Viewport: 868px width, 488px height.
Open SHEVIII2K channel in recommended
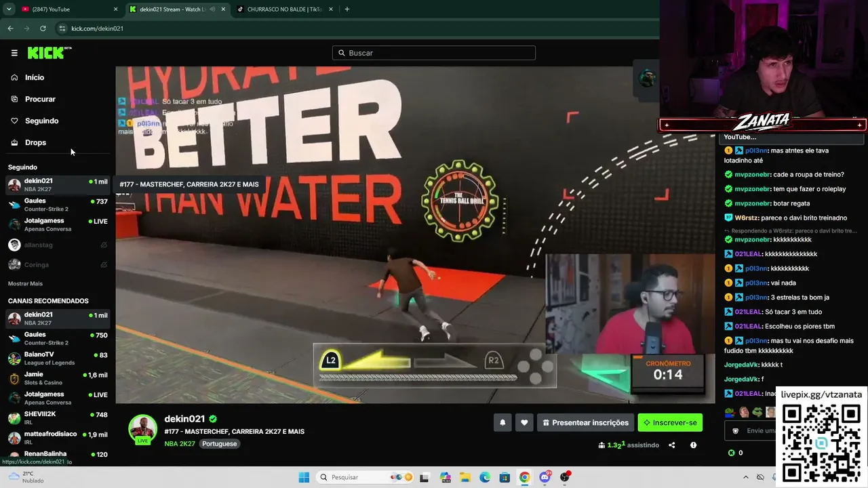tap(57, 418)
